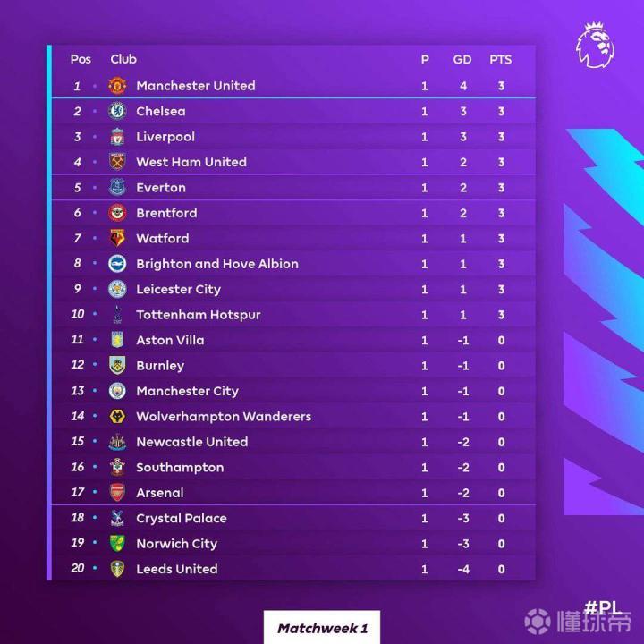
Task: Click the Everton row position dot
Action: [x=95, y=188]
